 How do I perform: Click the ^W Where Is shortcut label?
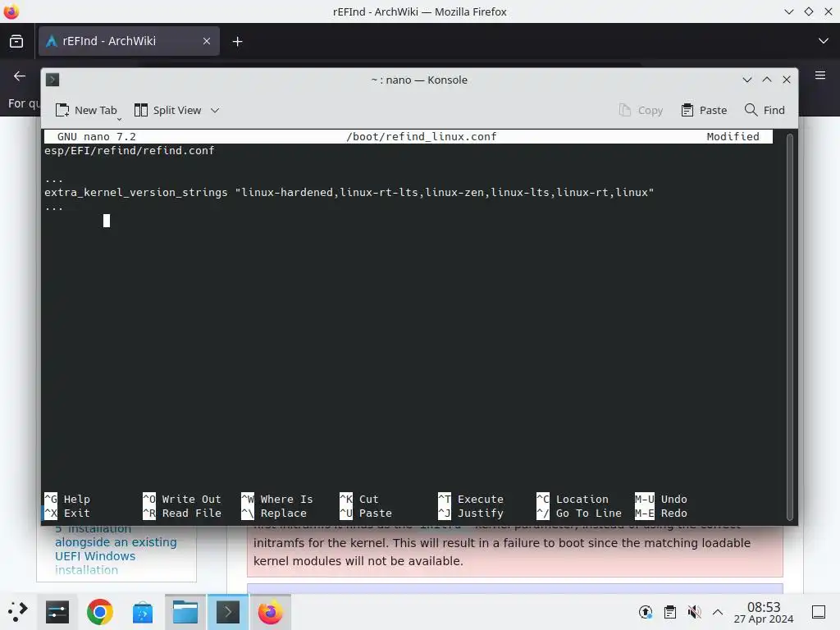pos(277,500)
